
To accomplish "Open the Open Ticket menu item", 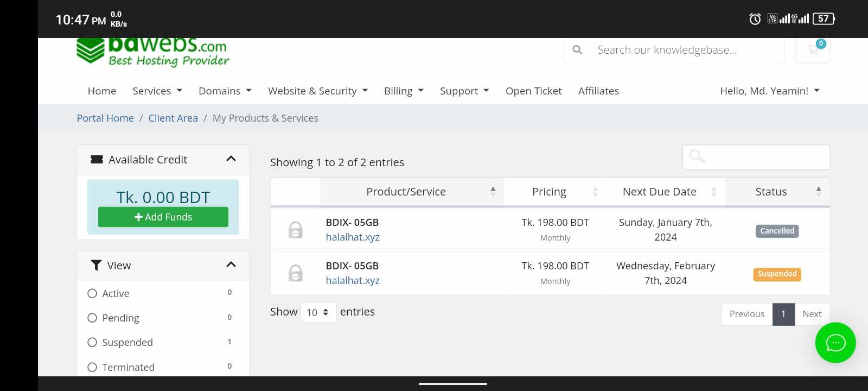I will (x=534, y=91).
